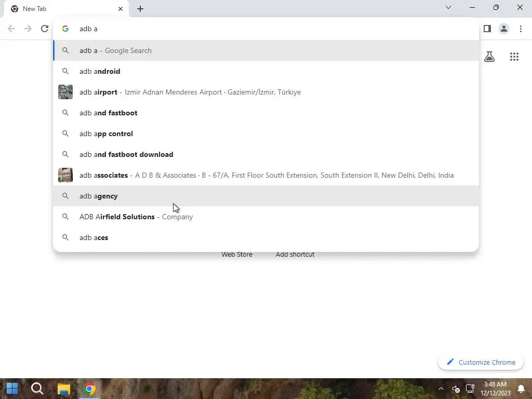
Task: Pick the 'adb airport' Izmir suggestion
Action: click(x=266, y=92)
